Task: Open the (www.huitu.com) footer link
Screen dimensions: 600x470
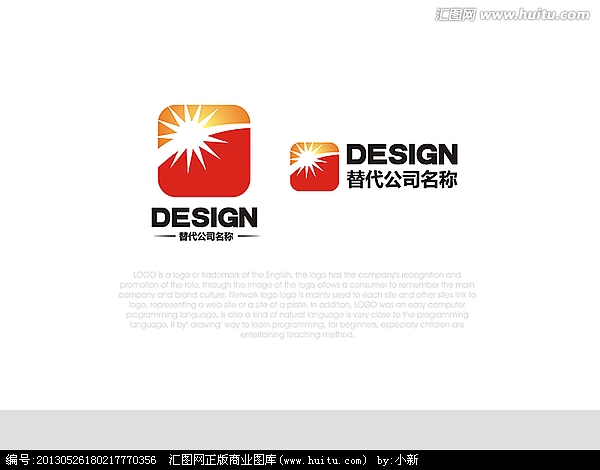Action: 323,459
